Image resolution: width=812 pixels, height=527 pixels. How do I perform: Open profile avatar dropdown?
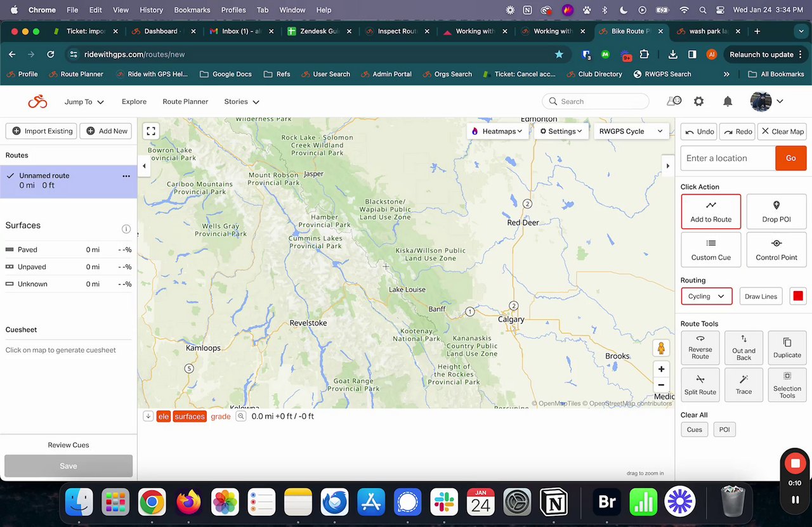click(x=766, y=101)
